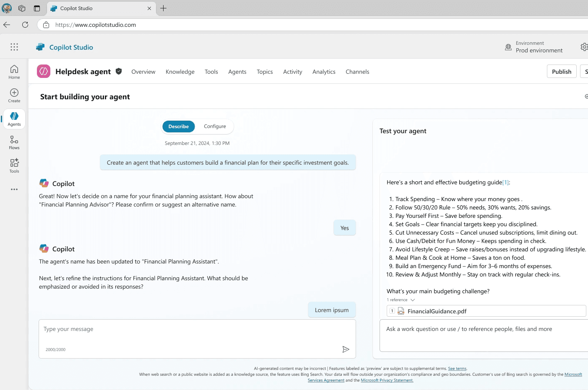Open settings gear in the header
This screenshot has height=390, width=588.
[584, 47]
